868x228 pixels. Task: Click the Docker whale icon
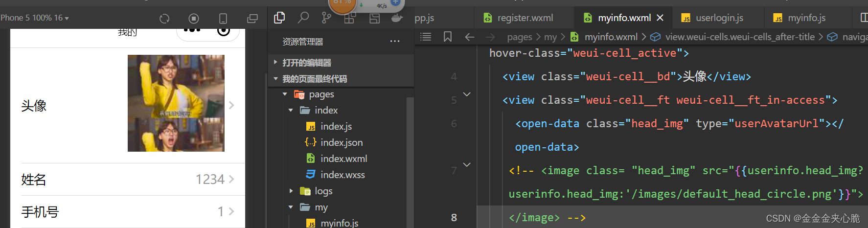[x=397, y=19]
